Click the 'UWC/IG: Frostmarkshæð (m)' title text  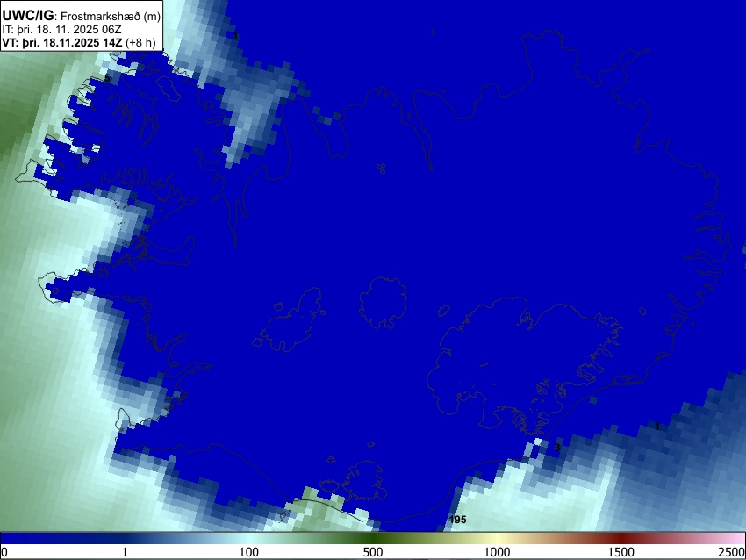(82, 16)
